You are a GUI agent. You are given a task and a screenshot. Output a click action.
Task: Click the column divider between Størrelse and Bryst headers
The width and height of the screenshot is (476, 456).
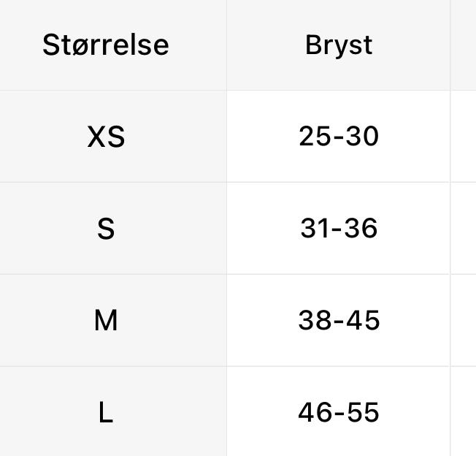tap(227, 45)
